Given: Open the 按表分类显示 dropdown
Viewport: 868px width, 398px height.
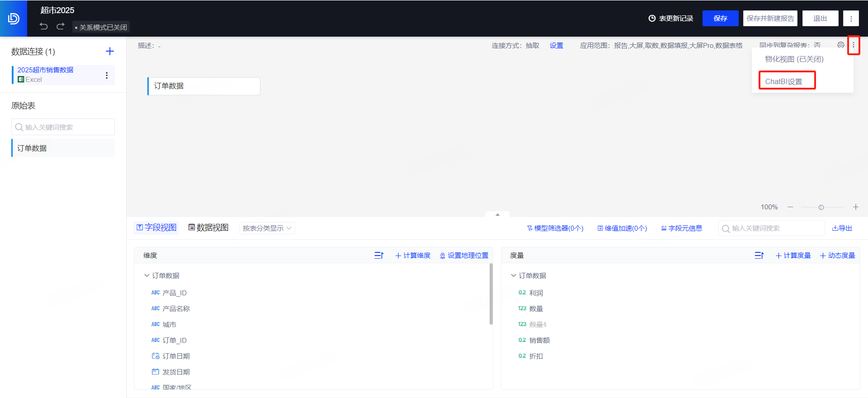Looking at the screenshot, I should (x=267, y=228).
